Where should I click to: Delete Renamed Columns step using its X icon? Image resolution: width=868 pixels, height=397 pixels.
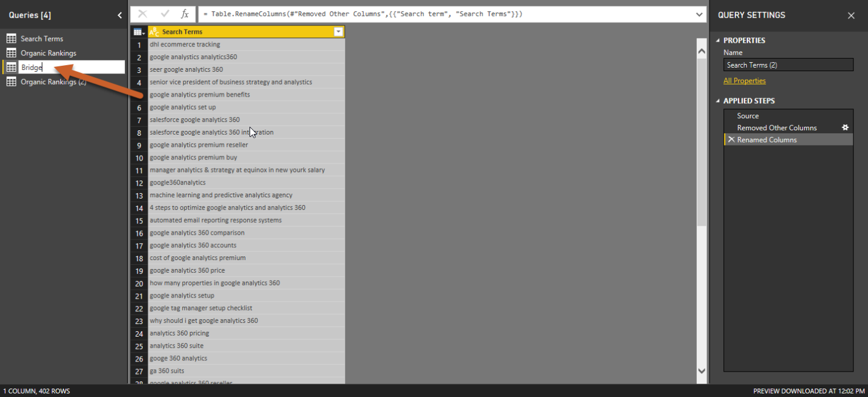[731, 139]
